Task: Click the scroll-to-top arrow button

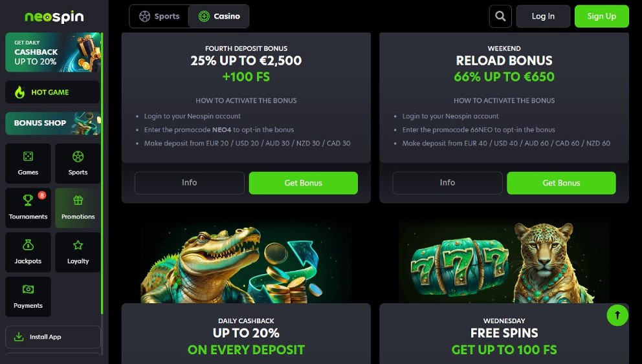Action: 617,315
